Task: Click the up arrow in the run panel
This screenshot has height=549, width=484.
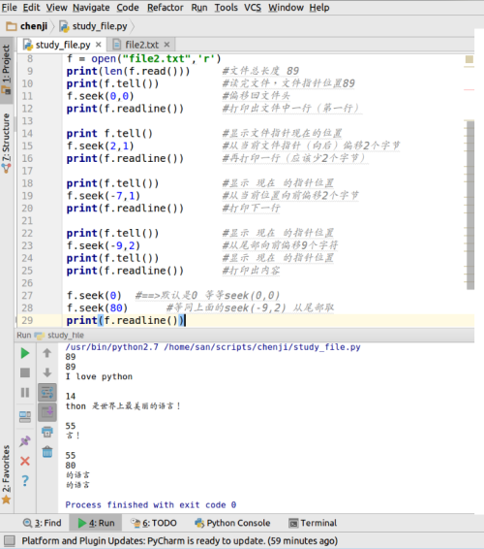Action: pos(47,353)
